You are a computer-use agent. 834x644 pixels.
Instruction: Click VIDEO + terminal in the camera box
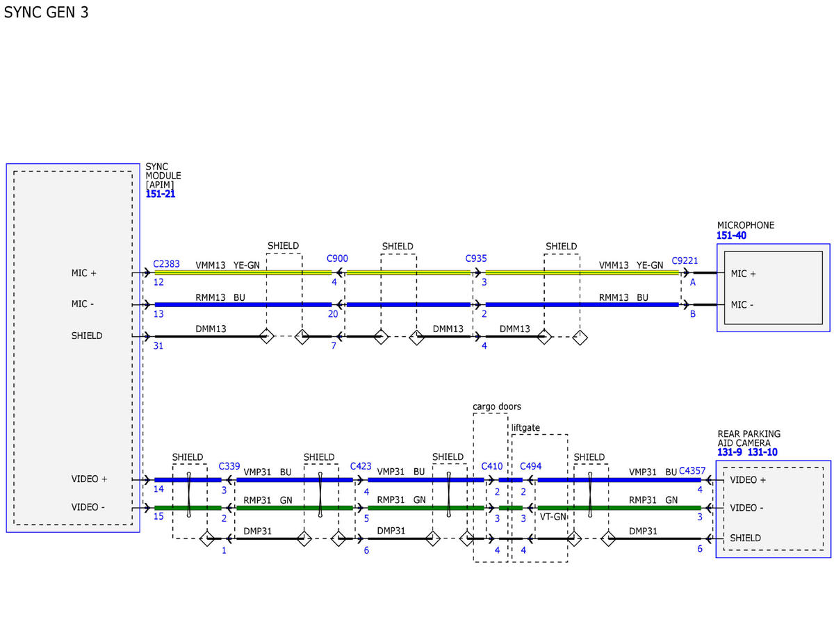(x=749, y=480)
